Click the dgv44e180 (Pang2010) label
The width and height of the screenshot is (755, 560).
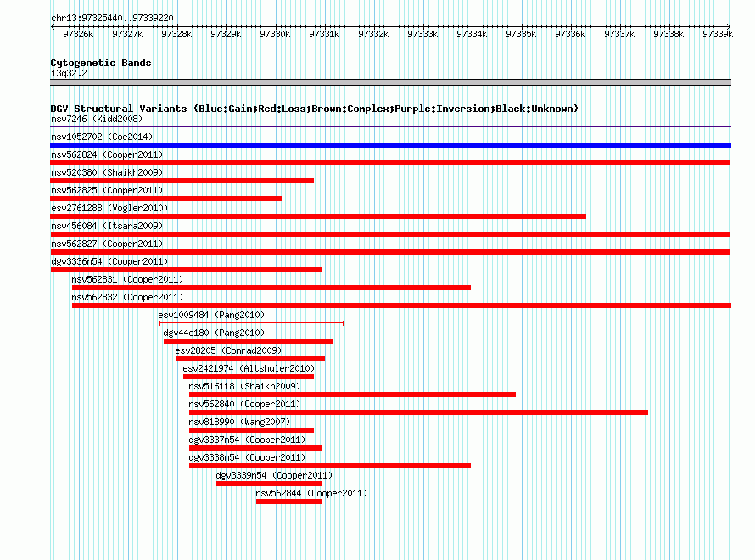pos(214,333)
